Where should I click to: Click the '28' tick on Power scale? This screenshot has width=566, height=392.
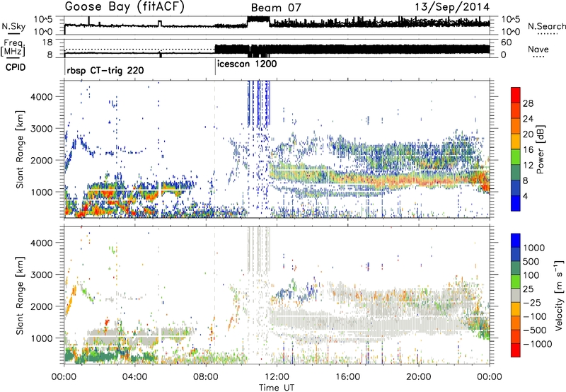click(x=528, y=103)
